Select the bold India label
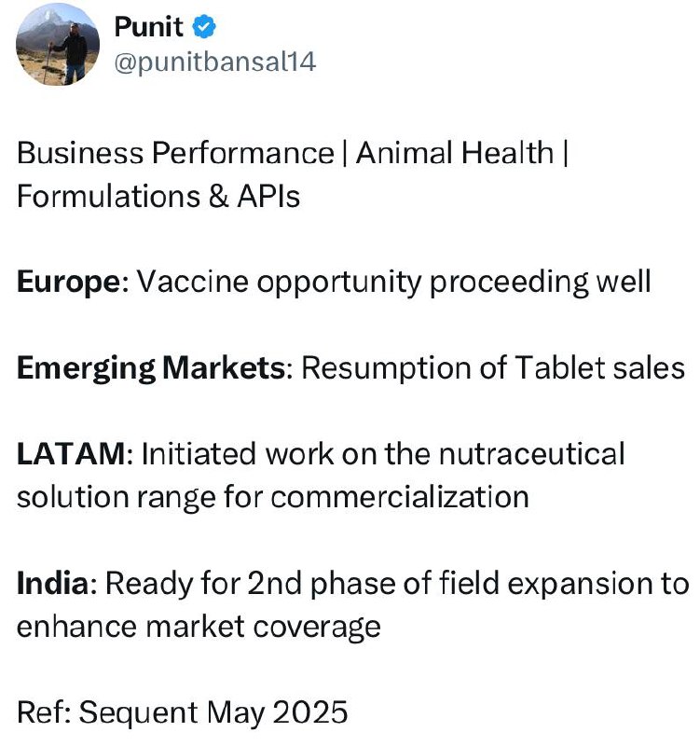This screenshot has width=700, height=746. [53, 584]
